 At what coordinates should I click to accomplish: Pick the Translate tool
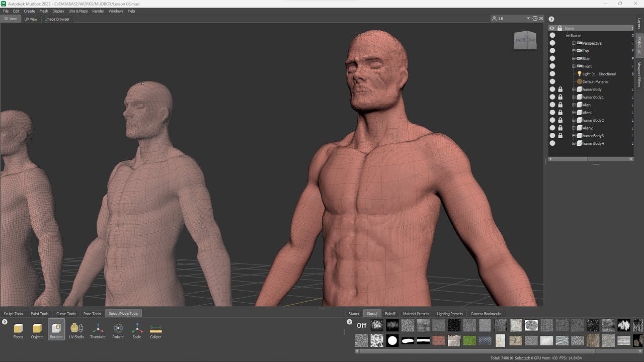pyautogui.click(x=98, y=330)
